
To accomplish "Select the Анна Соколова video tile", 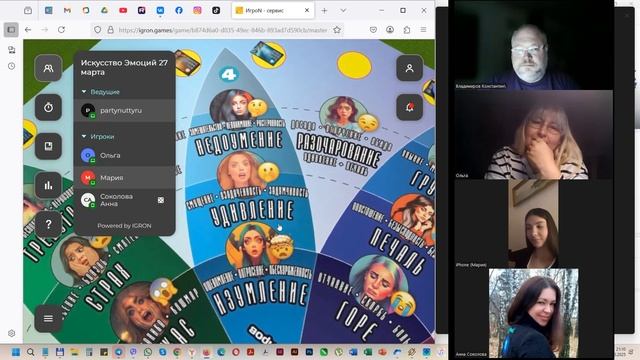I will point(534,313).
